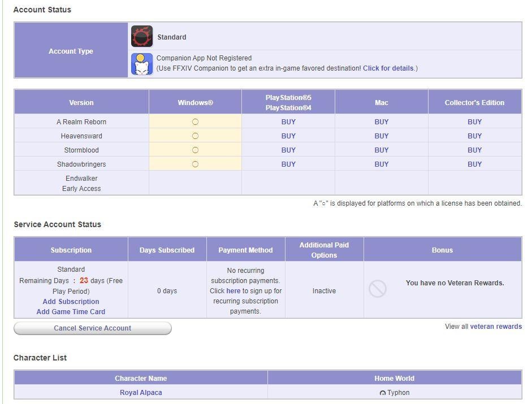Open the Add Subscription link
This screenshot has width=532, height=404.
click(x=71, y=302)
